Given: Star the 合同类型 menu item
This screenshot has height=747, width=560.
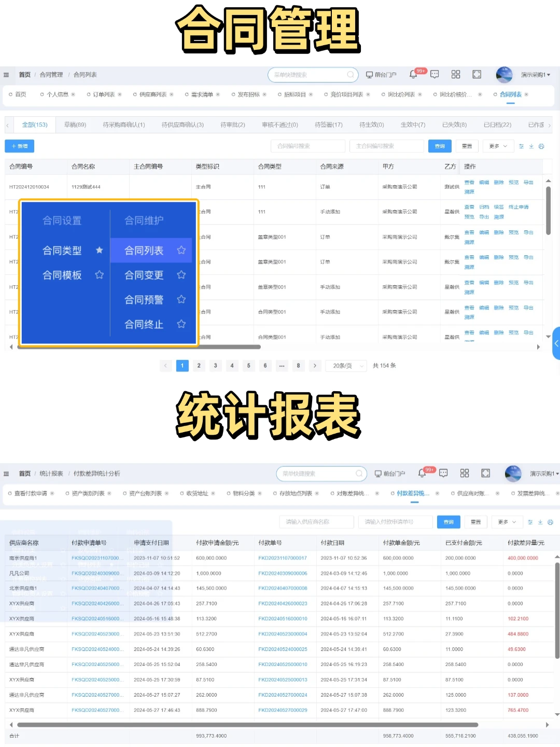Looking at the screenshot, I should [x=99, y=250].
